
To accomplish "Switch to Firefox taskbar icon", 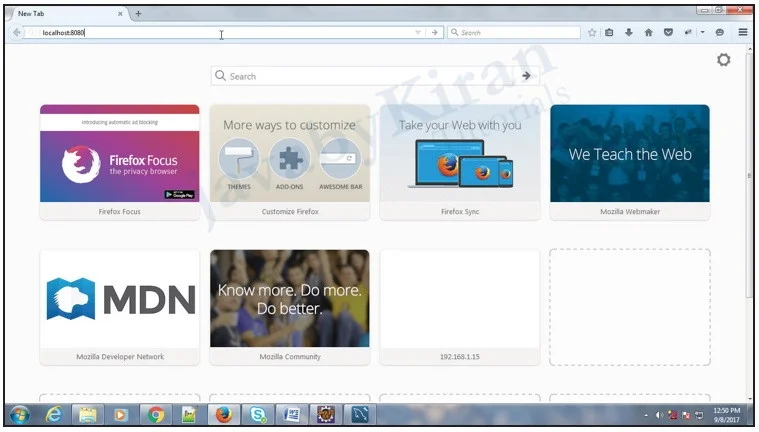I will click(x=224, y=415).
